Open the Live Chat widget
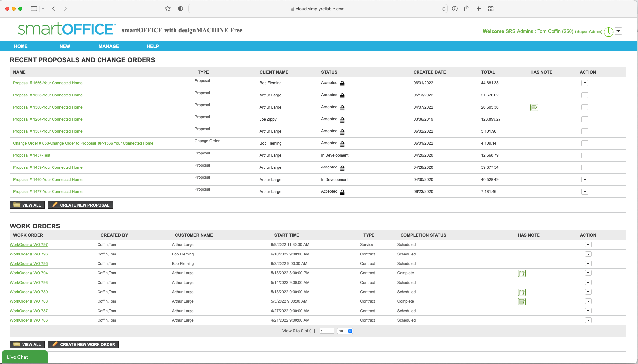The width and height of the screenshot is (638, 364). [x=24, y=357]
